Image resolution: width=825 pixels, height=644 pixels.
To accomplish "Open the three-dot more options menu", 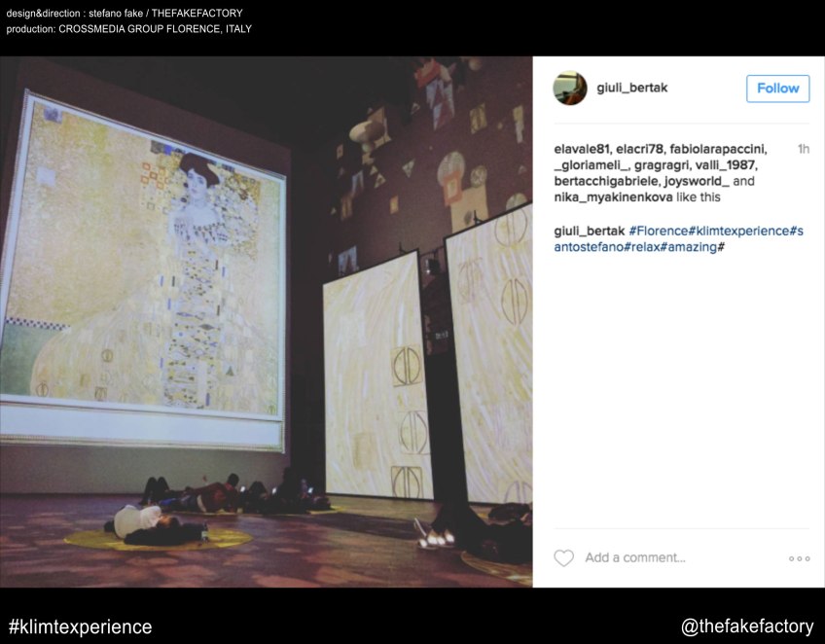I will coord(799,558).
